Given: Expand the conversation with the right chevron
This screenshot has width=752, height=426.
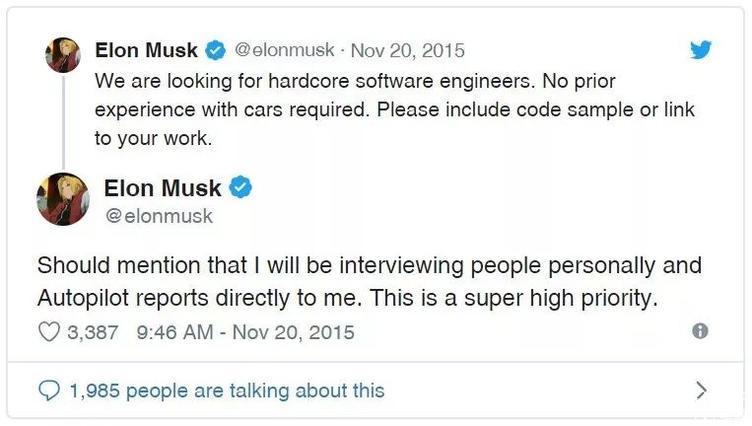Looking at the screenshot, I should tap(701, 389).
